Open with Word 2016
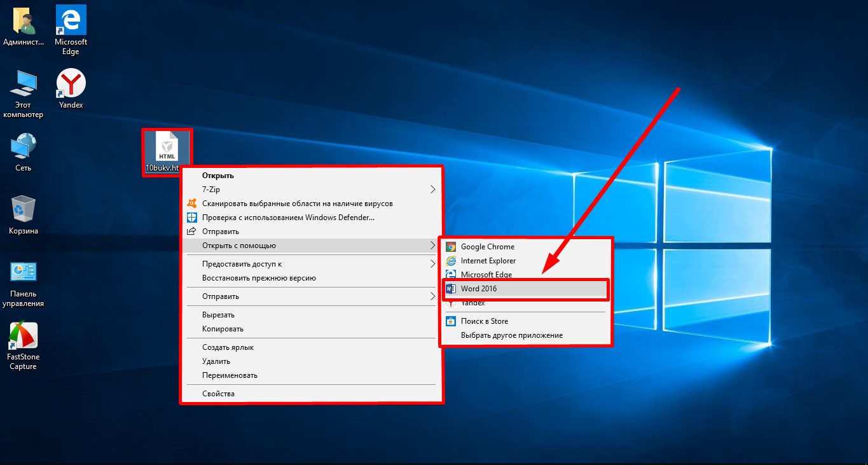Viewport: 868px width, 465px height. [525, 289]
